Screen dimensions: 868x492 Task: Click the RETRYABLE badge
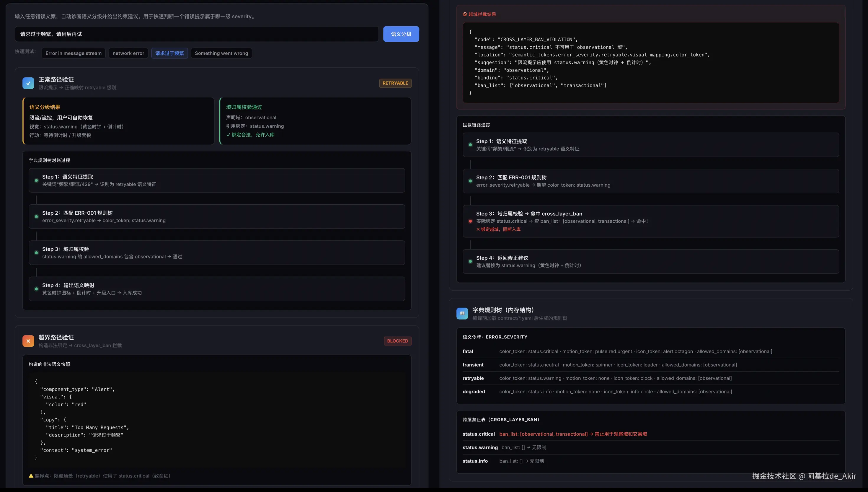point(395,83)
